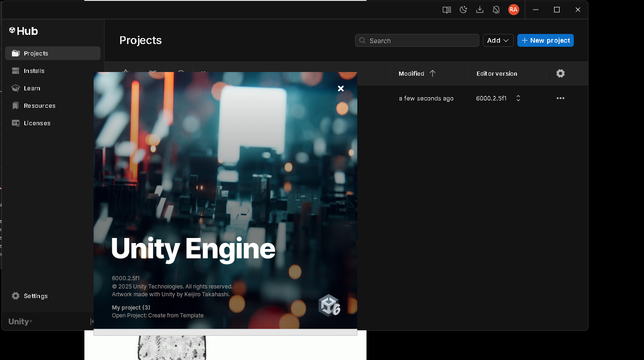
Task: Minimize the Unity Hub window
Action: (x=535, y=10)
